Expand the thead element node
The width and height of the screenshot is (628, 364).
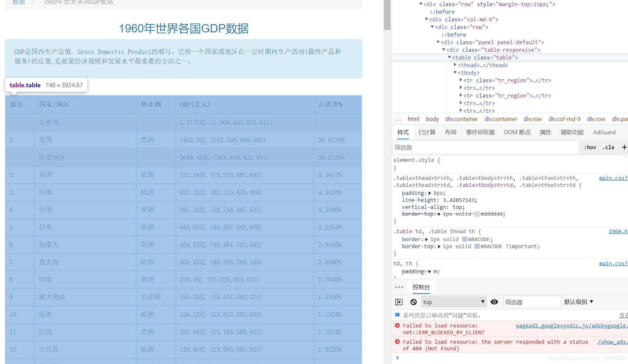tap(455, 65)
